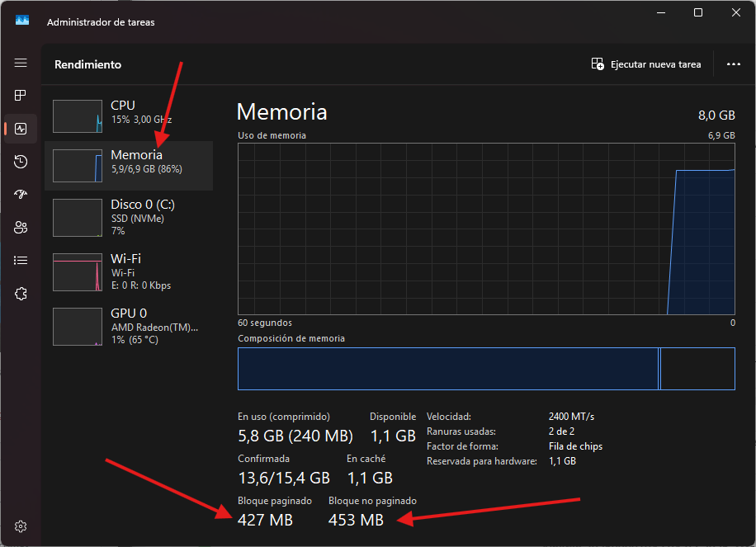
Task: Open the hamburger navigation menu
Action: pos(21,63)
